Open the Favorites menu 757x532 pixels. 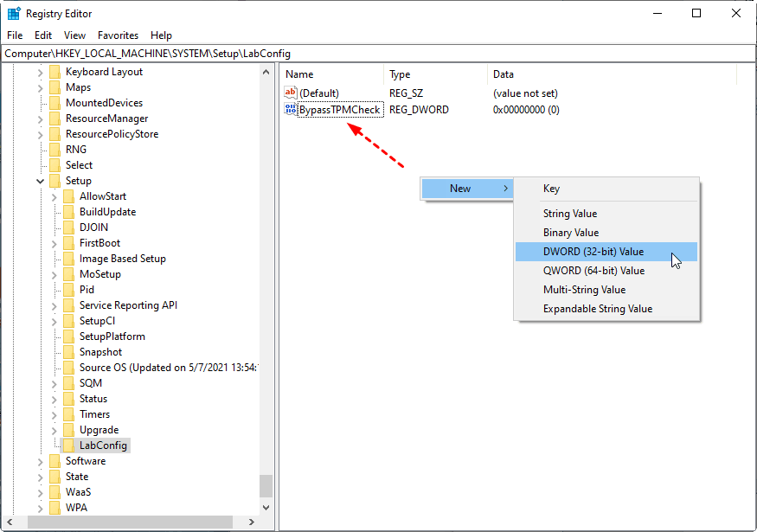tap(118, 35)
